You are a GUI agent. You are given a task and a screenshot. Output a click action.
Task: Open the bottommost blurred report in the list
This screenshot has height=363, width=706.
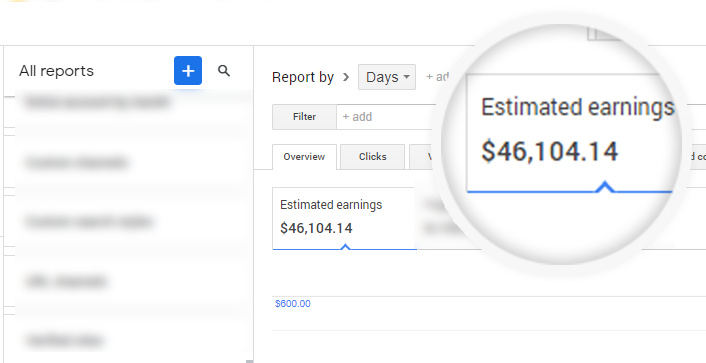pos(65,340)
